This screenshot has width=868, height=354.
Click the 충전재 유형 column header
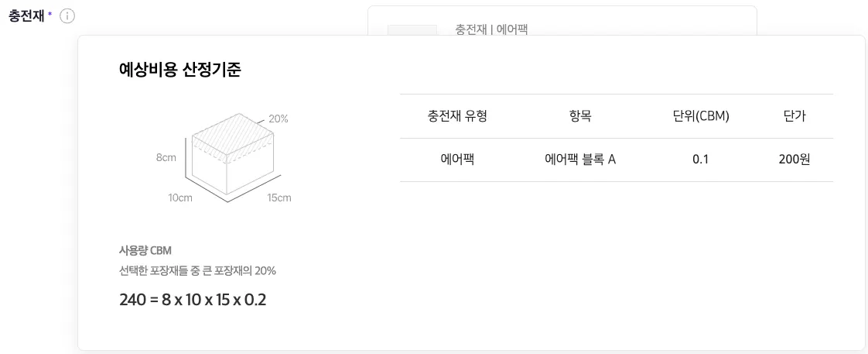click(457, 116)
